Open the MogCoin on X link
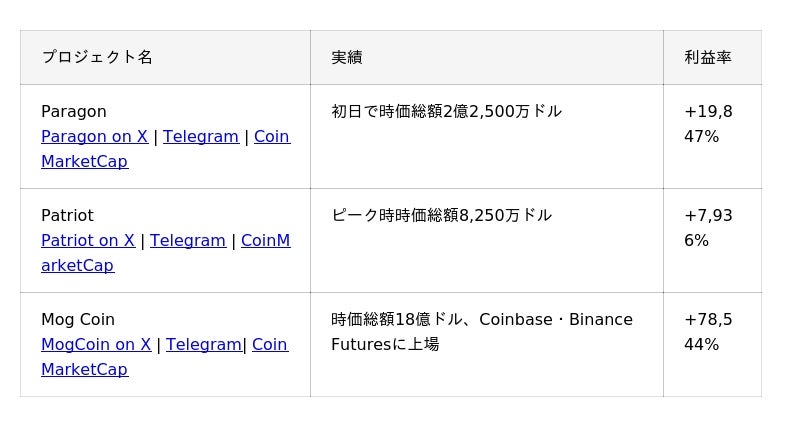The image size is (800, 427). tap(96, 345)
